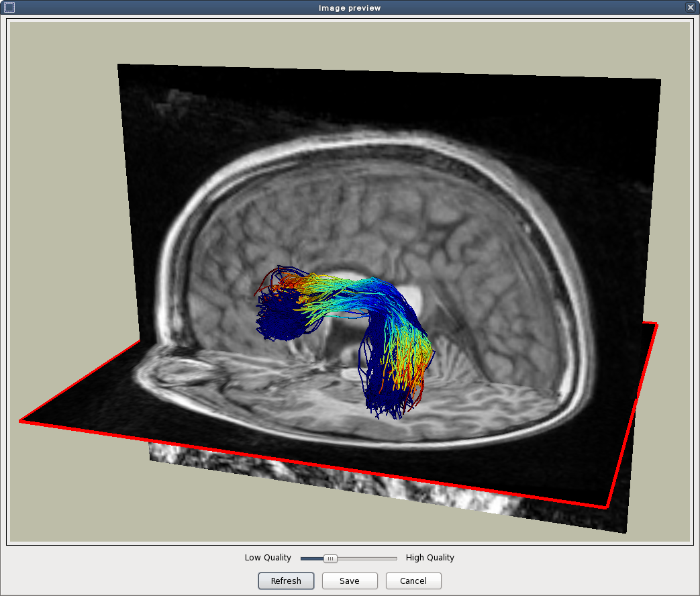Close the Image preview window
The width and height of the screenshot is (700, 596).
coord(691,7)
